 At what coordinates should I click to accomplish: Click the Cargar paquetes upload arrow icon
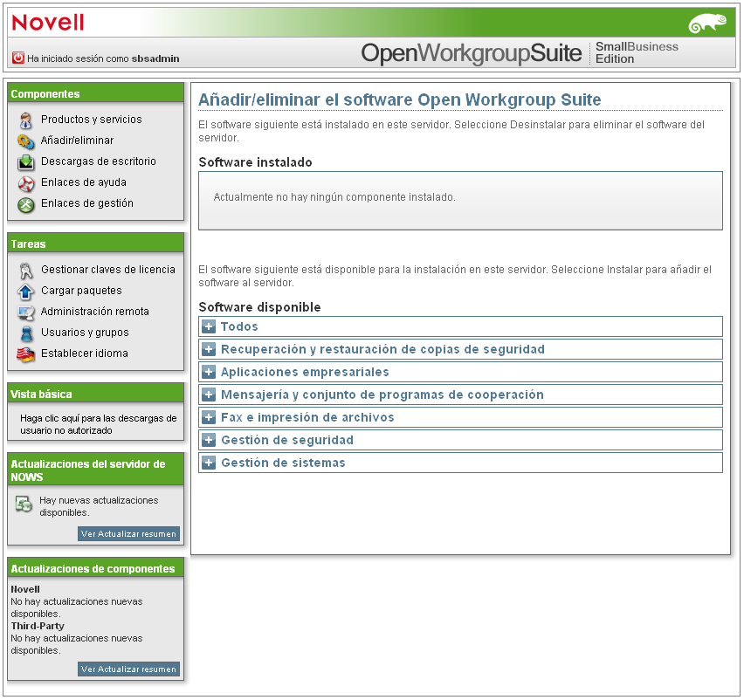(26, 292)
